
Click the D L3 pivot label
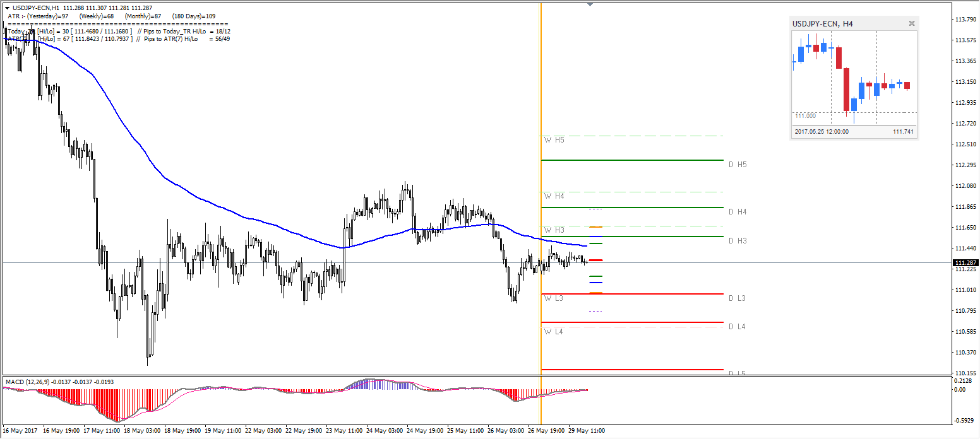point(737,298)
